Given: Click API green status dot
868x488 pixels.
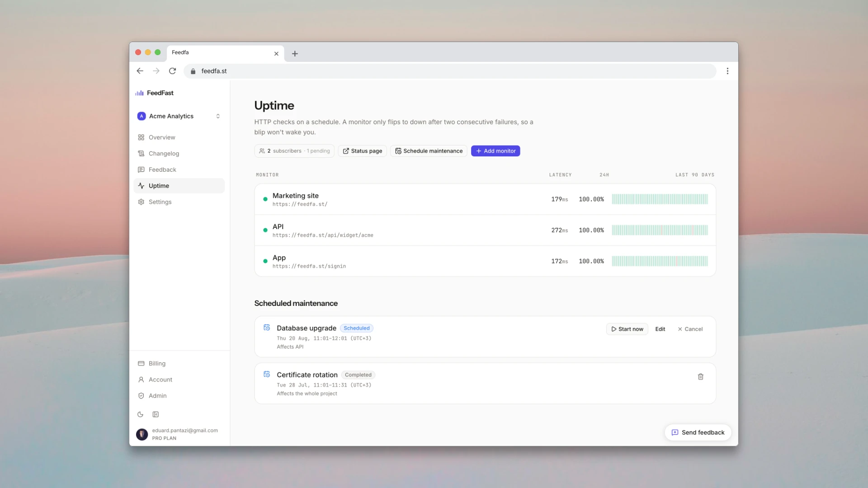Looking at the screenshot, I should point(265,230).
